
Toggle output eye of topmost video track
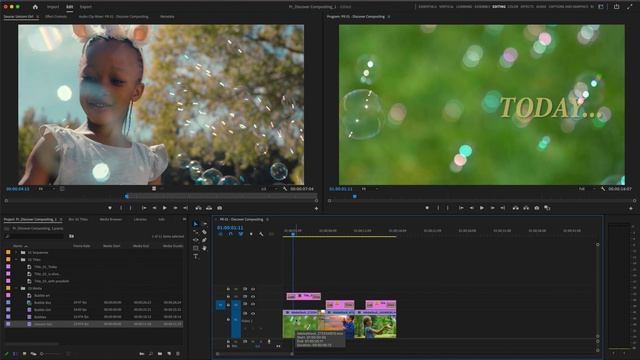[253, 289]
